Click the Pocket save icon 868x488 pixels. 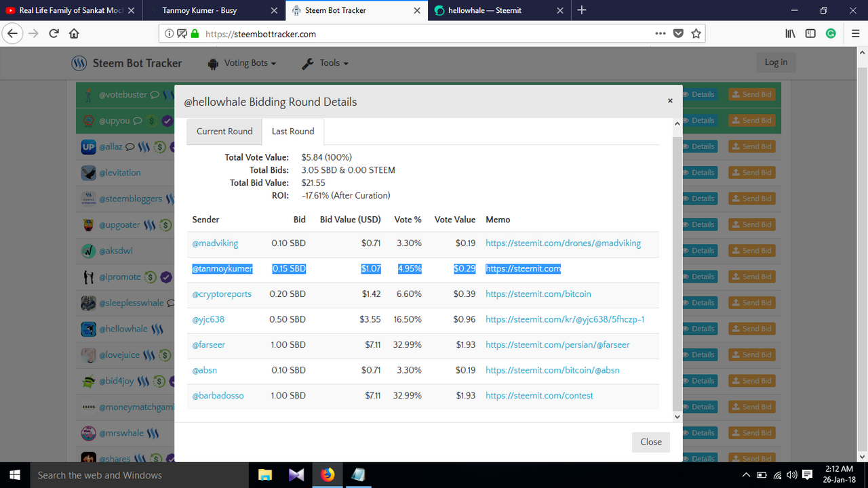click(678, 33)
